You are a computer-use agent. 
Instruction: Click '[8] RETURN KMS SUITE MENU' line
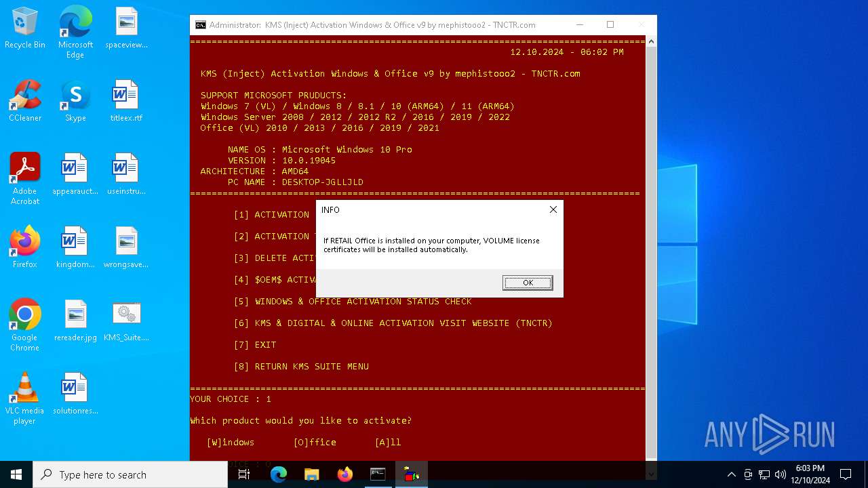[301, 367]
